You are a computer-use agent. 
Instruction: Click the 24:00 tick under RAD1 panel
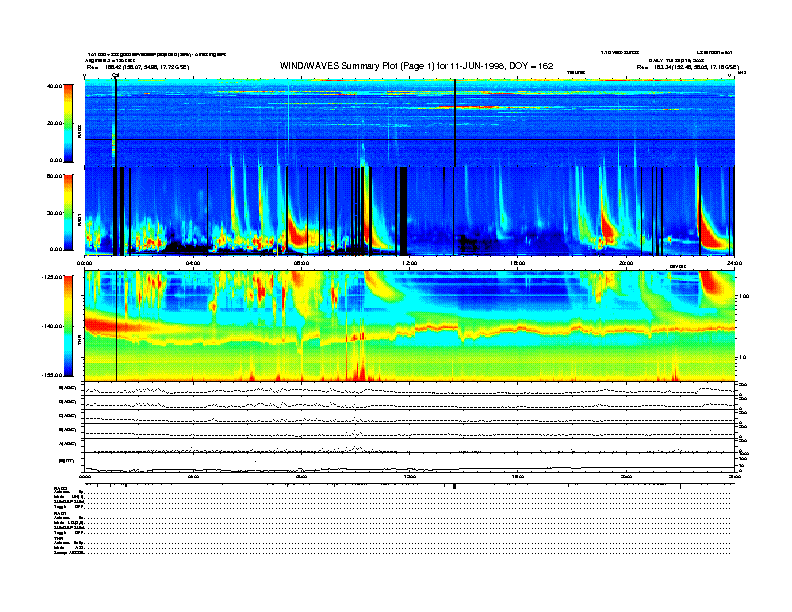pyautogui.click(x=734, y=263)
